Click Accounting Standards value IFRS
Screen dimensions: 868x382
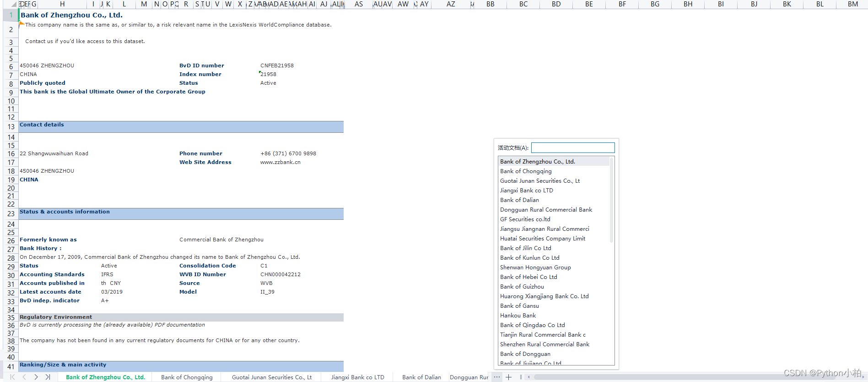click(x=107, y=274)
